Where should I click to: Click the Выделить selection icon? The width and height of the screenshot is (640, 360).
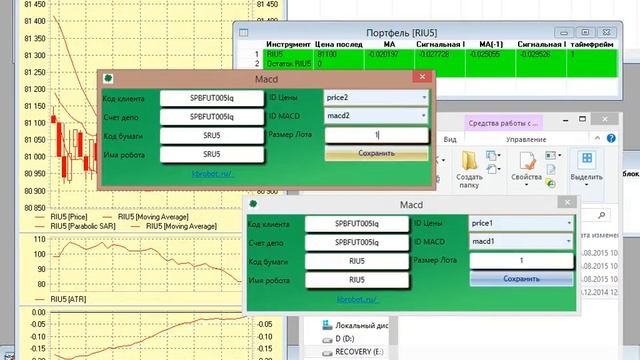(587, 159)
